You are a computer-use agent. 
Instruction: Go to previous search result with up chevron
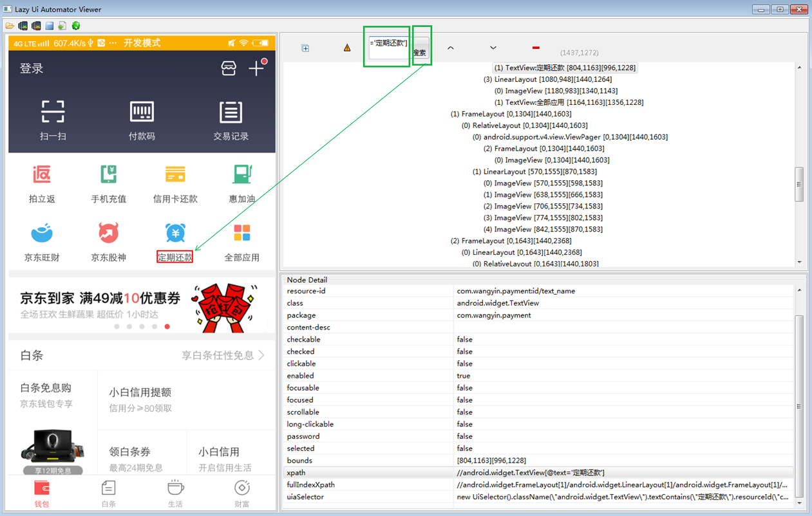(450, 48)
